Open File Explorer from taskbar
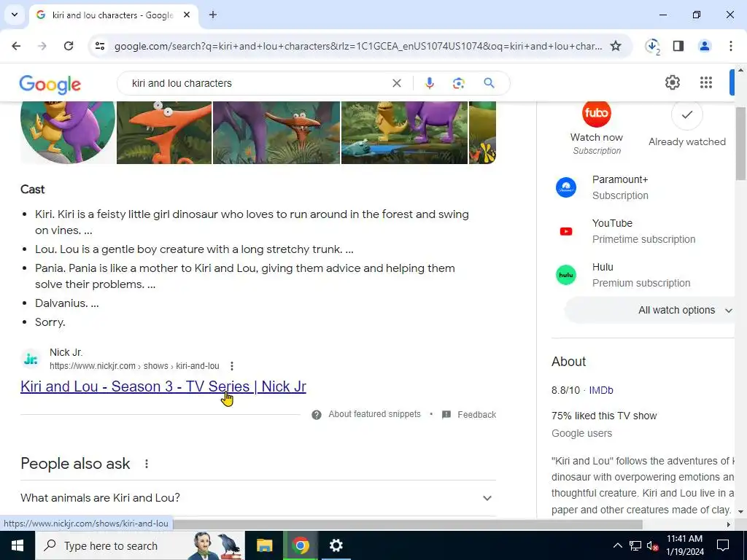This screenshot has height=560, width=747. click(264, 545)
